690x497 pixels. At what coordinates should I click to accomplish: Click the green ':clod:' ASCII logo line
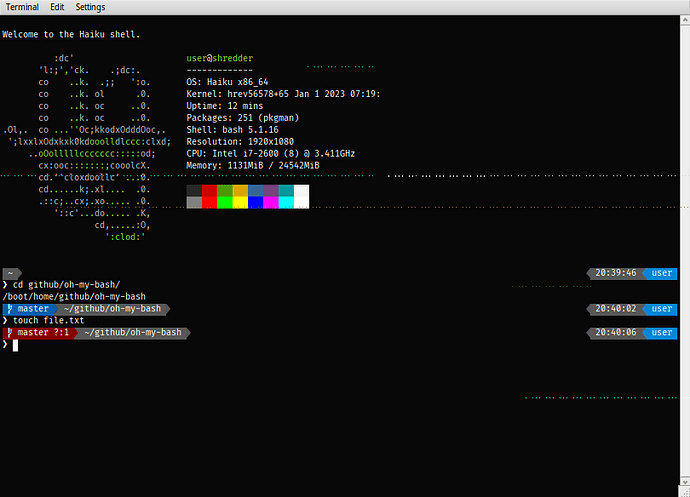tap(125, 237)
